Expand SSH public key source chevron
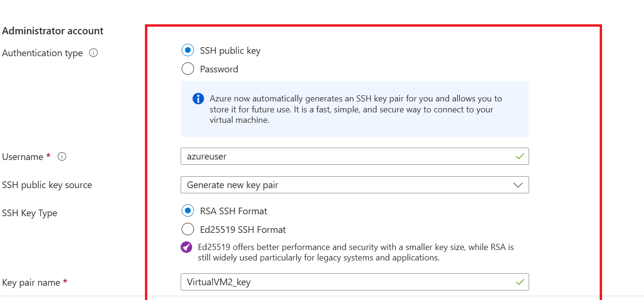Image resolution: width=644 pixels, height=300 pixels. [x=518, y=185]
